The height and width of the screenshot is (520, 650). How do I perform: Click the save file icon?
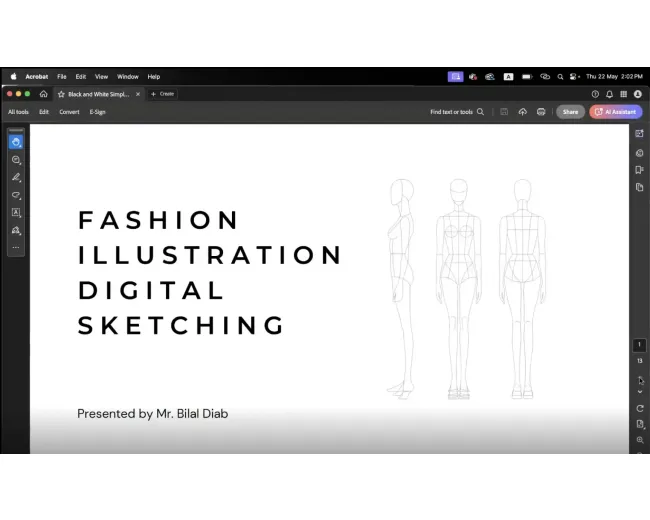coord(504,112)
